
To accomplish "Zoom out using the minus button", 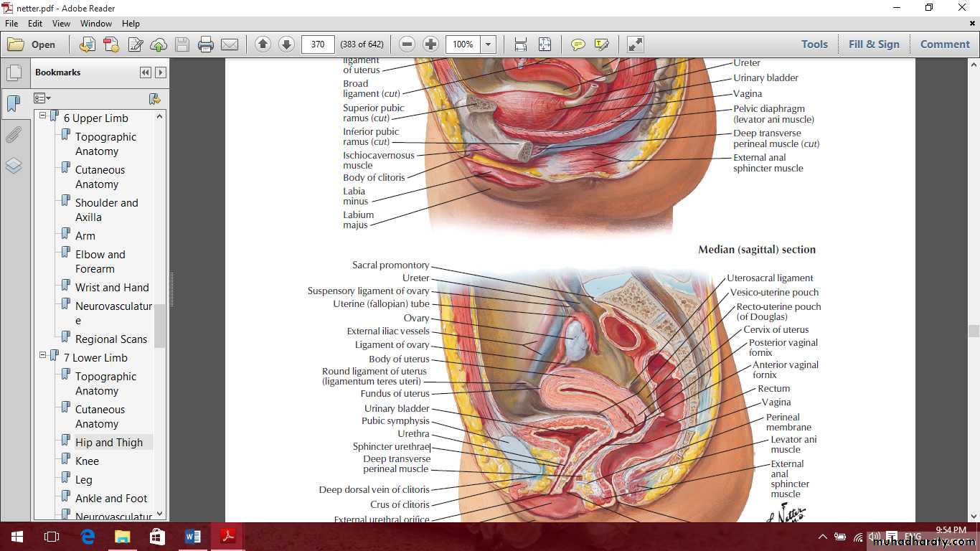I will [407, 44].
